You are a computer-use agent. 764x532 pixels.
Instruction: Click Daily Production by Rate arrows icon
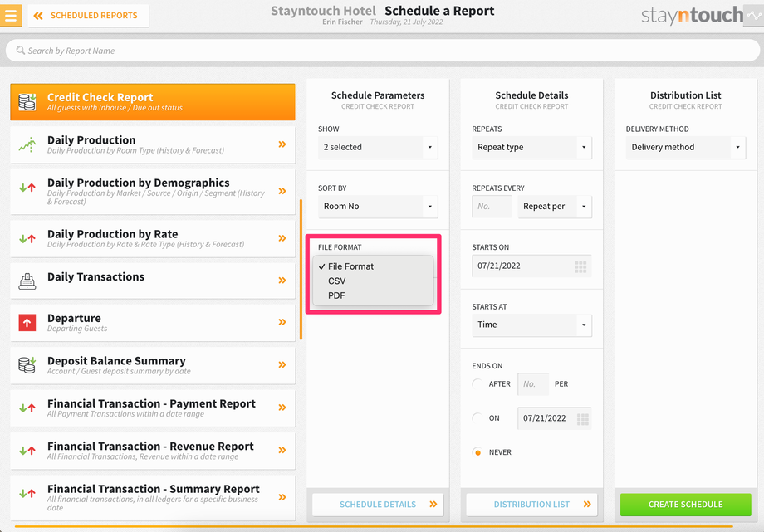click(x=27, y=239)
